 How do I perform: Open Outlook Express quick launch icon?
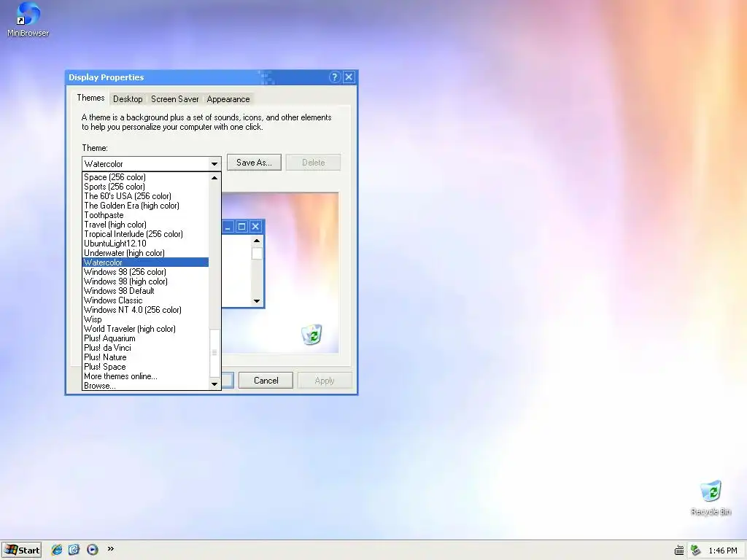74,550
